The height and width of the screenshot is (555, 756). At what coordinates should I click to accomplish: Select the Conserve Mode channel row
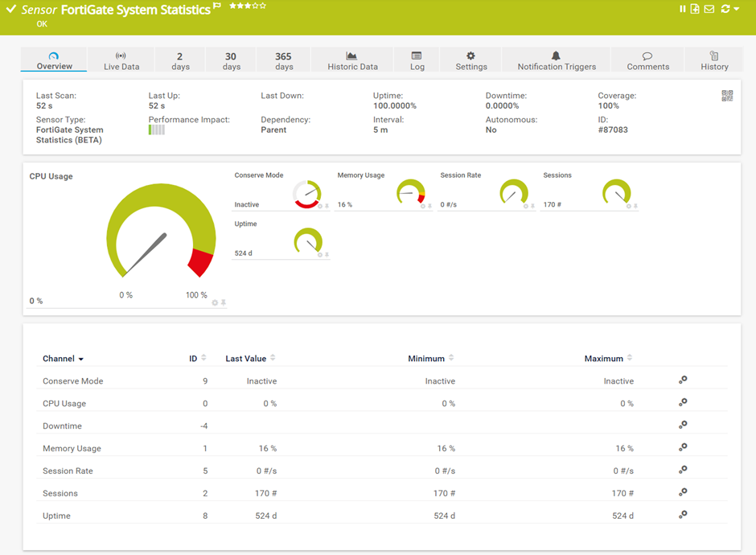pyautogui.click(x=72, y=380)
